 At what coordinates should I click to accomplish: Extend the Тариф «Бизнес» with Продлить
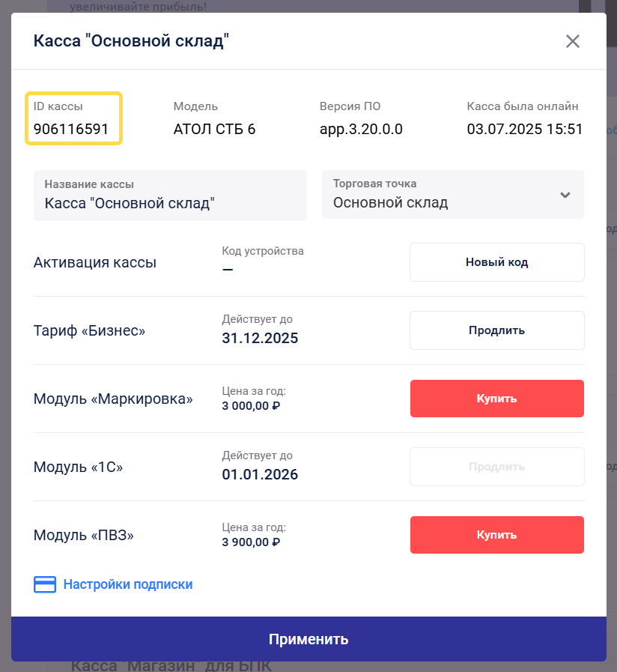(496, 330)
